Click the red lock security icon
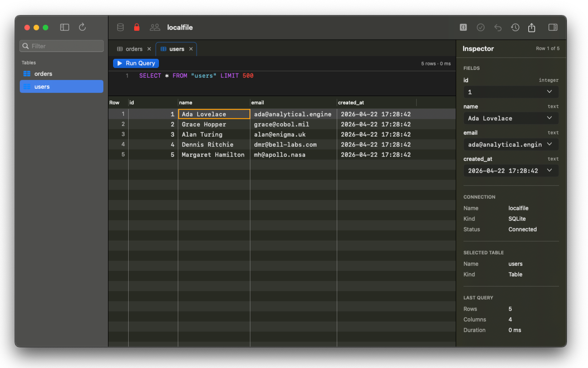Image resolution: width=588 pixels, height=368 pixels. pos(136,27)
